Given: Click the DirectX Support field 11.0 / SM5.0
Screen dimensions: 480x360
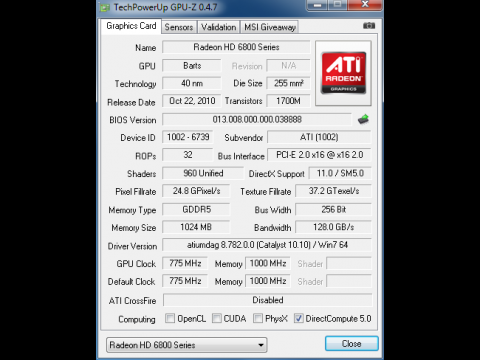Looking at the screenshot, I should point(340,173).
